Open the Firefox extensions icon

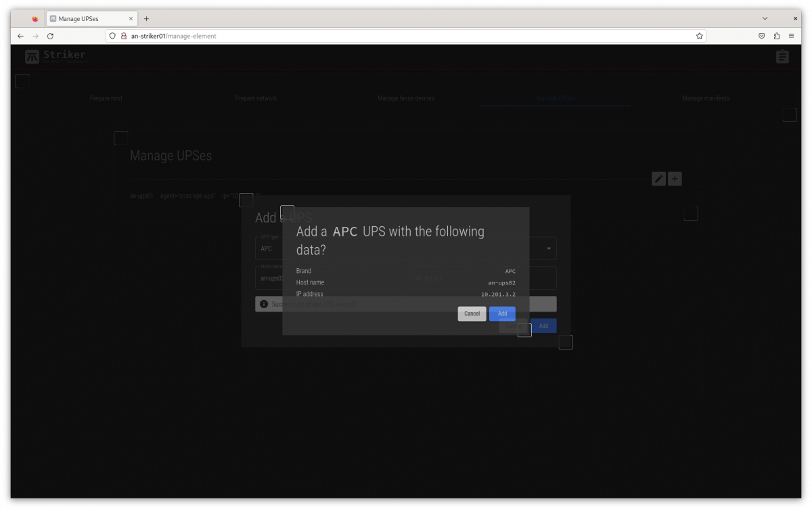click(x=776, y=36)
